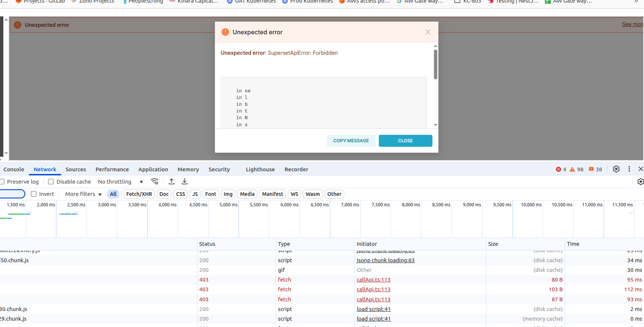This screenshot has height=327, width=644.
Task: Click the Import HAR upload icon
Action: pos(171,181)
